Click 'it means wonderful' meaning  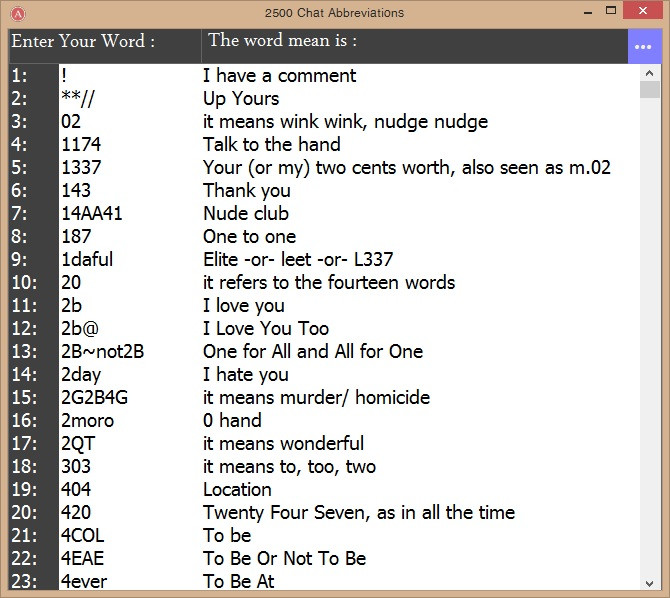click(283, 444)
